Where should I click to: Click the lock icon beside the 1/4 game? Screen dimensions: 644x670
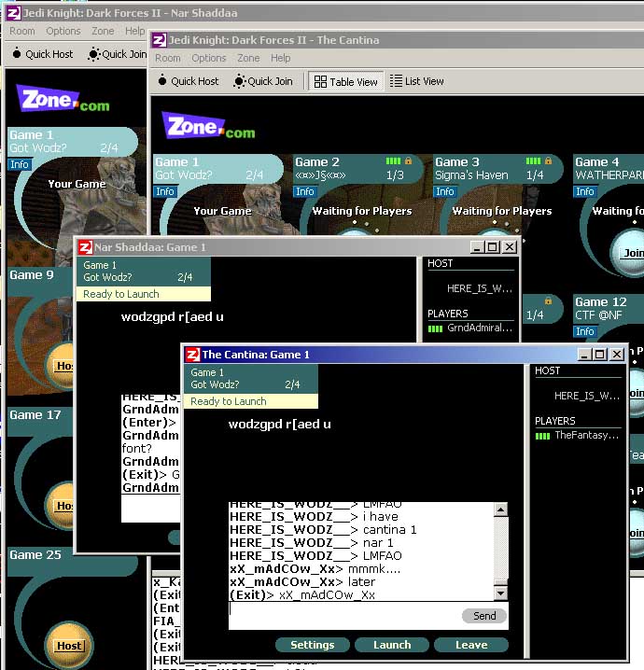[x=548, y=300]
